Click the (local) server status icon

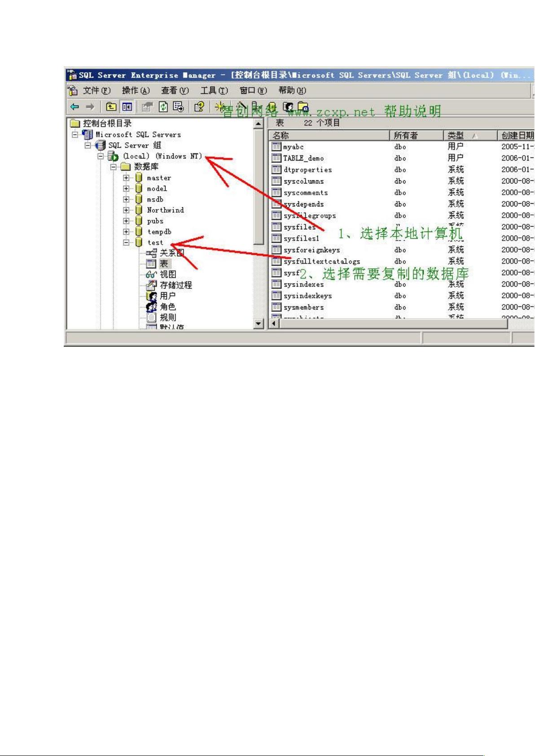pos(113,156)
